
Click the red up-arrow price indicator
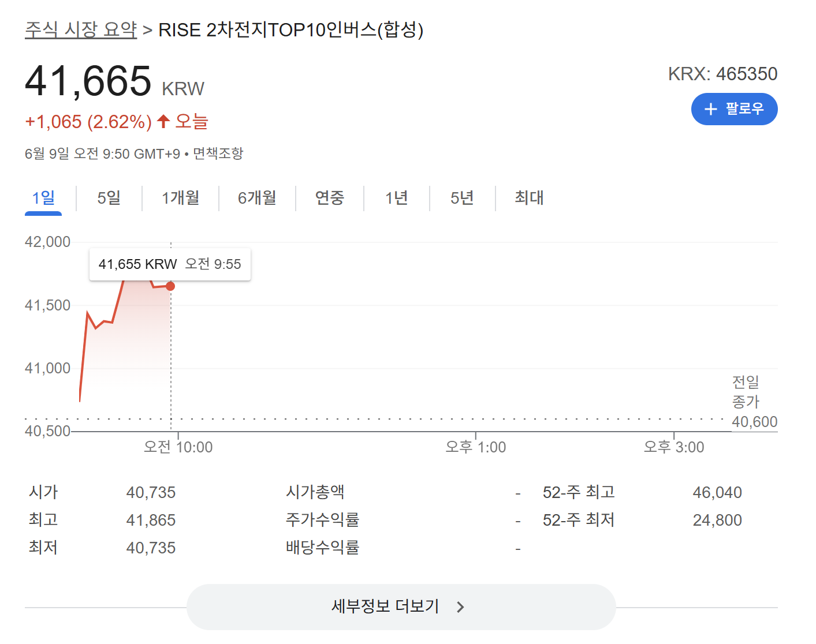pyautogui.click(x=163, y=121)
